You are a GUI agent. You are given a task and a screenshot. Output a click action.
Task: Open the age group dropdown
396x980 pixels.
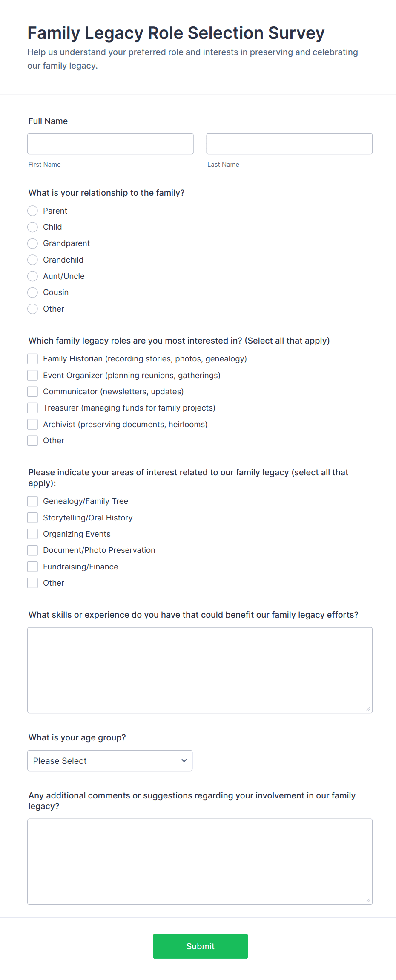pyautogui.click(x=109, y=760)
